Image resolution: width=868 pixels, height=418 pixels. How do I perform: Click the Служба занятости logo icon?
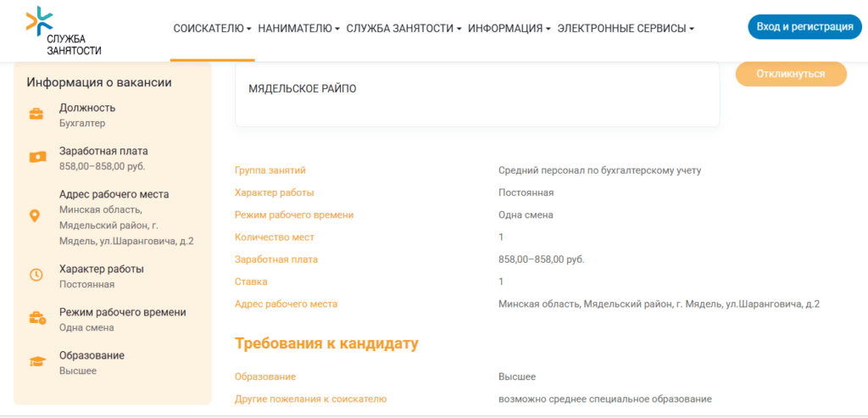point(39,21)
